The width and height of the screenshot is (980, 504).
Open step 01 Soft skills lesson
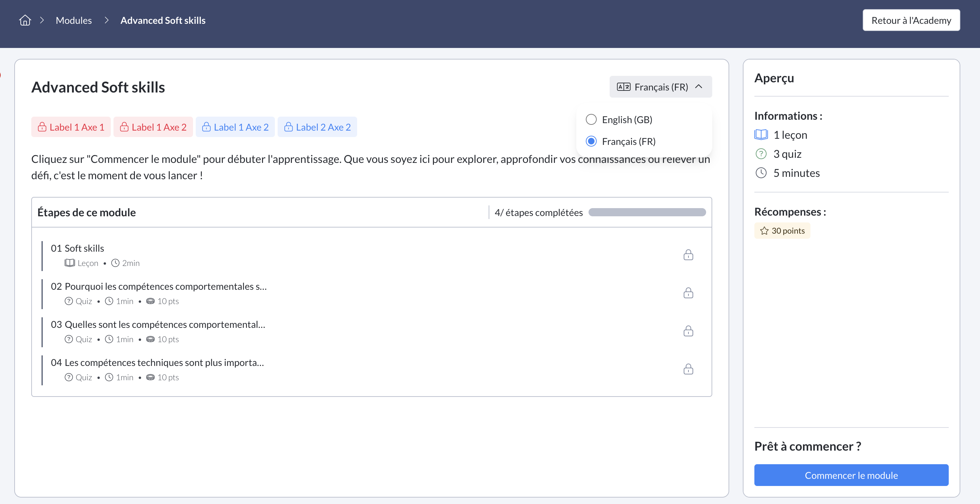coord(77,248)
